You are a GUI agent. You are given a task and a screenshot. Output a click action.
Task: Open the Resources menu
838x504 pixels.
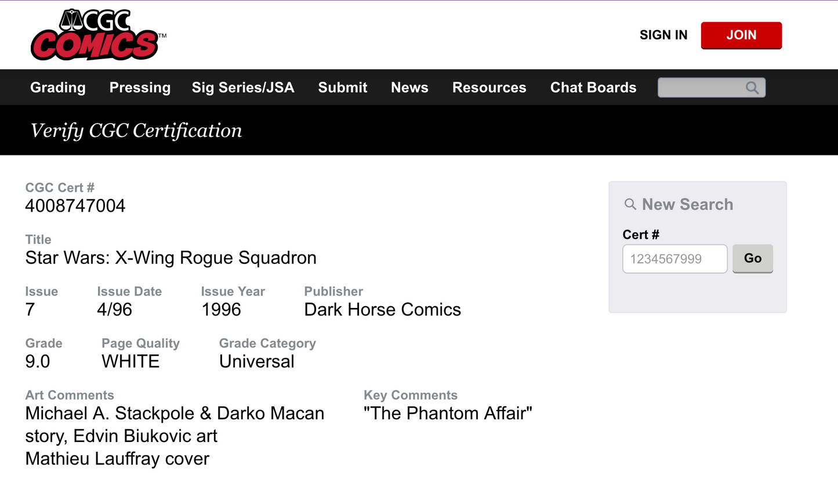tap(489, 87)
